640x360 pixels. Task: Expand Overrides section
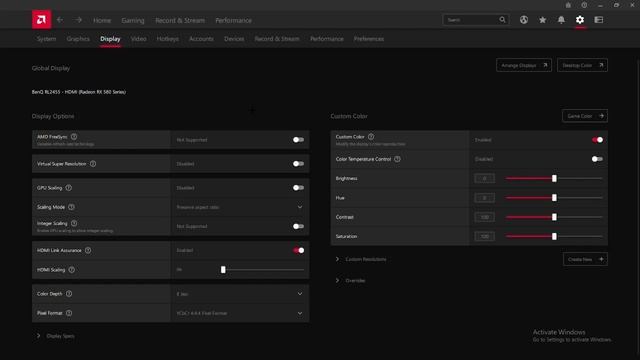click(351, 280)
